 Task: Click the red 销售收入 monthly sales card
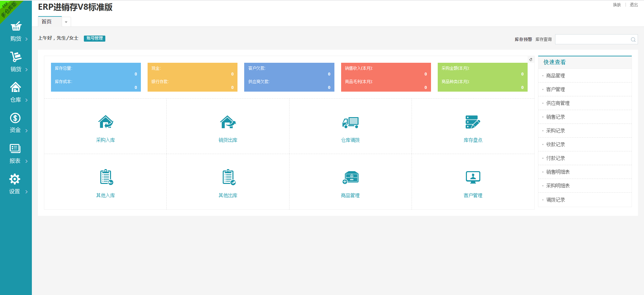pyautogui.click(x=386, y=77)
